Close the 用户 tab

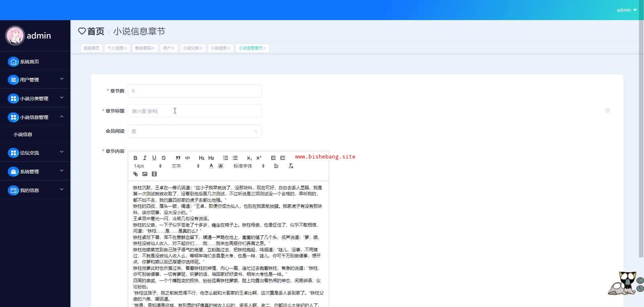(173, 48)
